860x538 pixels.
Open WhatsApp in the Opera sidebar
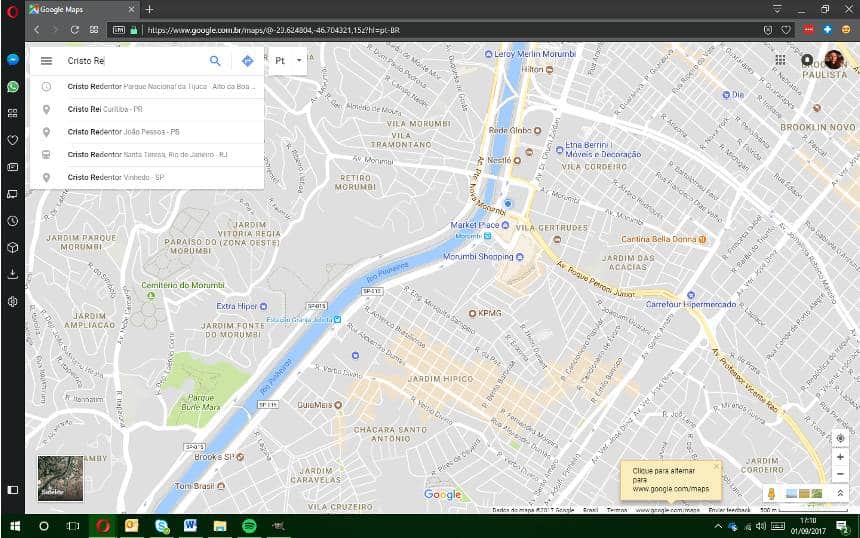coord(13,87)
